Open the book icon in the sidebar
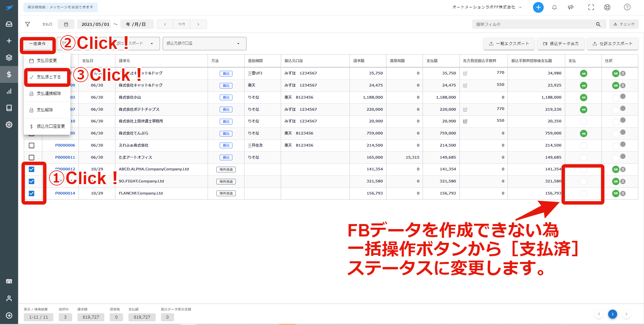 click(x=9, y=108)
